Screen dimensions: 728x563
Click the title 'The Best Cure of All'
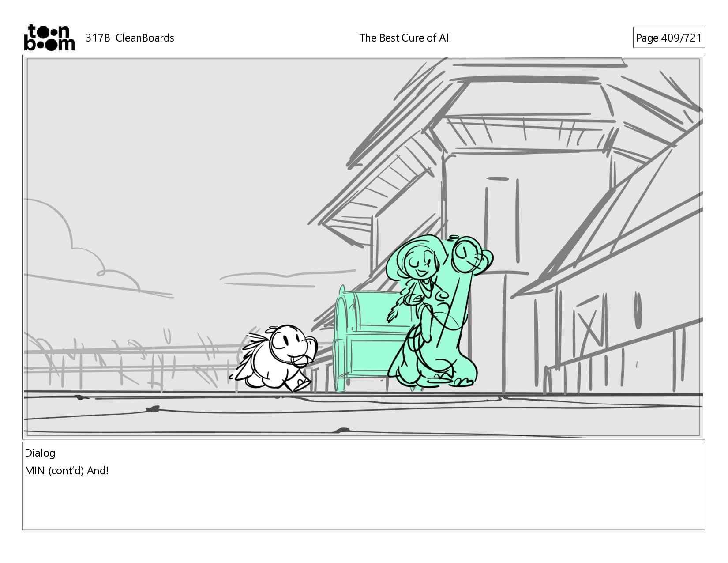click(x=405, y=38)
